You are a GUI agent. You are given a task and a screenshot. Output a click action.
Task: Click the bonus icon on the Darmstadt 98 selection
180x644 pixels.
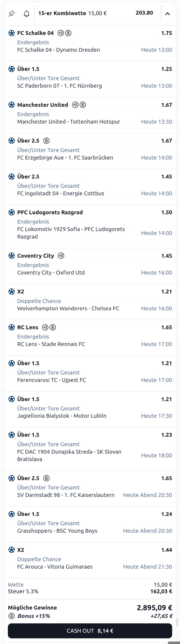46,478
